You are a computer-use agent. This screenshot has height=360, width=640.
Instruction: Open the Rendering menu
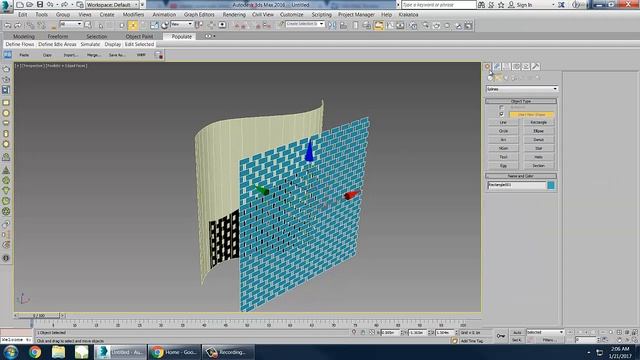234,14
